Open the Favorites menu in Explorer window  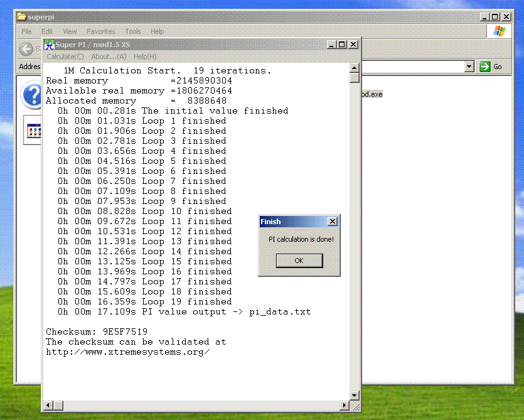[100, 31]
